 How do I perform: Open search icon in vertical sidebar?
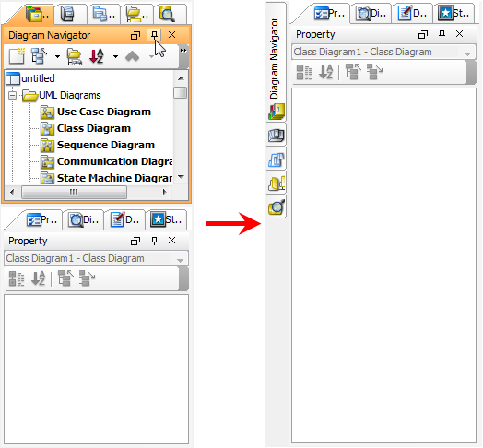[x=277, y=207]
